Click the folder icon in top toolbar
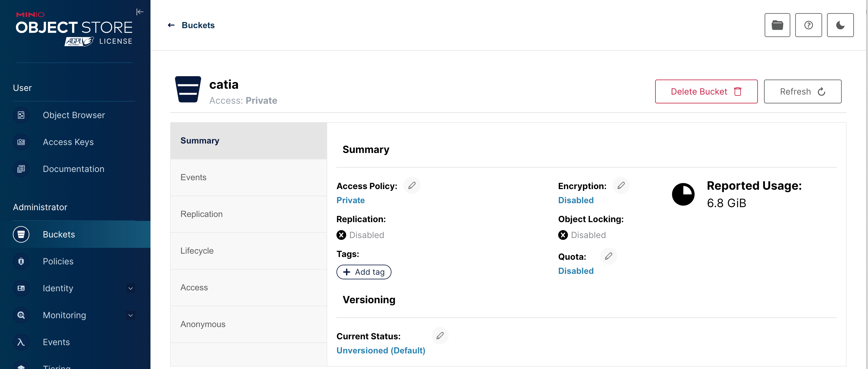The height and width of the screenshot is (369, 868). click(777, 25)
